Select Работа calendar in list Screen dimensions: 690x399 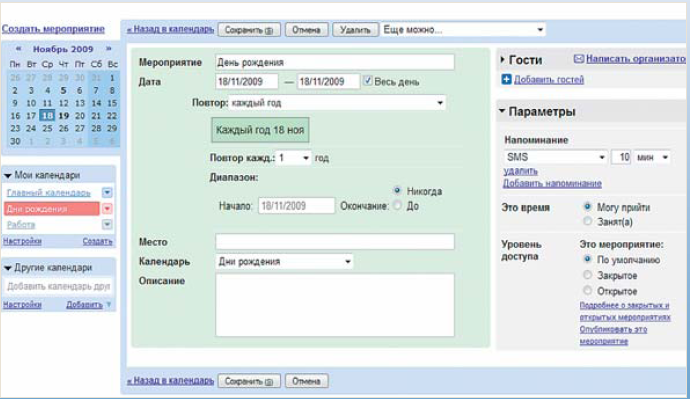[21, 225]
